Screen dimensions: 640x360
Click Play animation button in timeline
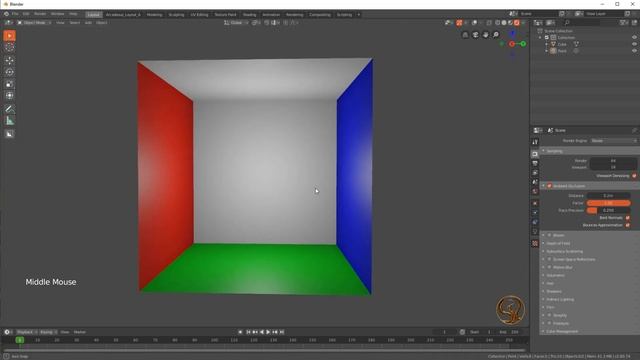tap(268, 332)
